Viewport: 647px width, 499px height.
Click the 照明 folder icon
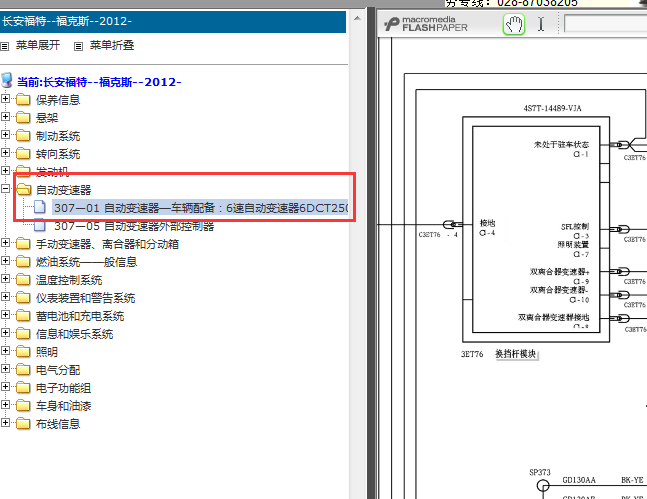click(x=23, y=352)
